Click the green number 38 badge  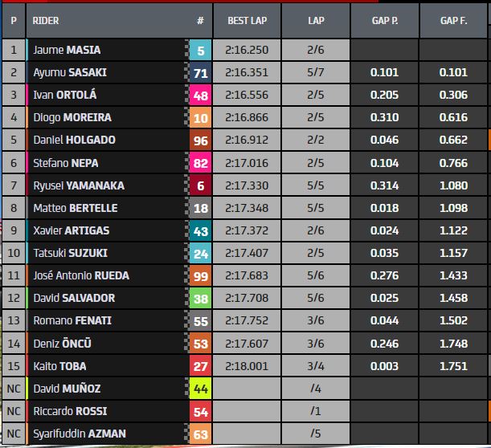(202, 298)
